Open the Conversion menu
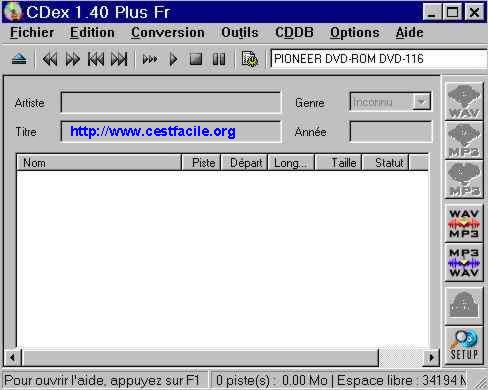 (168, 33)
